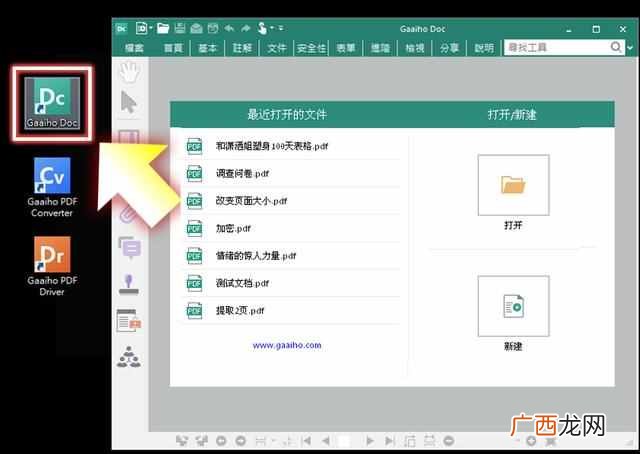Viewport: 640px width, 454px height.
Task: Open recent file 提取2页.pdf
Action: (291, 310)
